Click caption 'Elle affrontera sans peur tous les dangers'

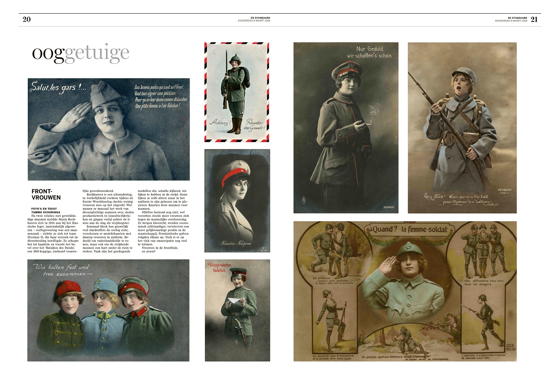click(484, 282)
